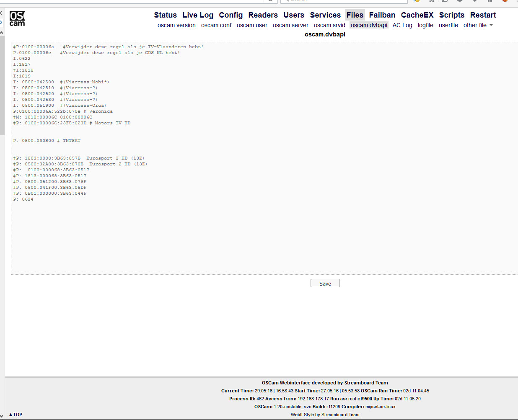Expand the other file dropdown
The height and width of the screenshot is (420, 518).
[478, 25]
